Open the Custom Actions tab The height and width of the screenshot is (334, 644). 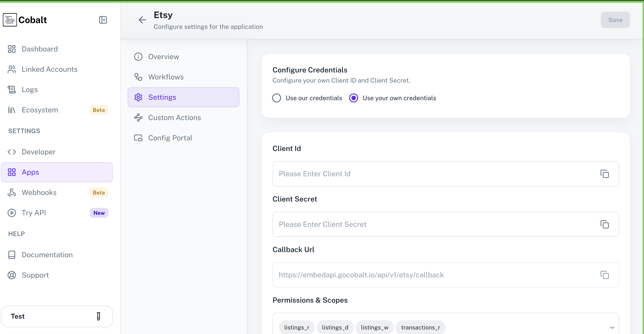174,117
